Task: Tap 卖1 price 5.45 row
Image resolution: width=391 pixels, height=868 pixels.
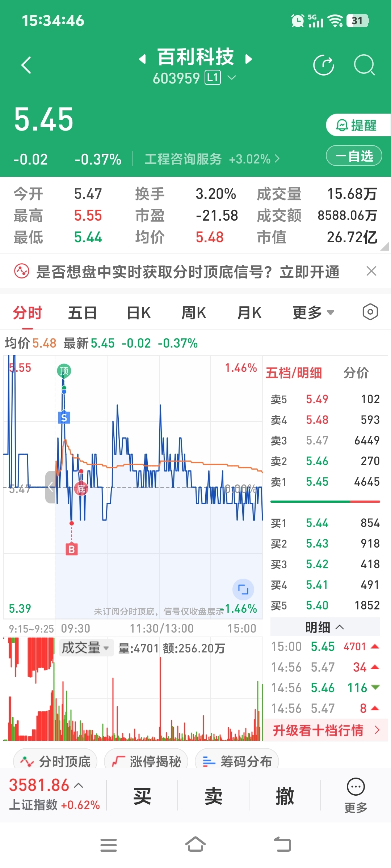Action: [x=325, y=482]
